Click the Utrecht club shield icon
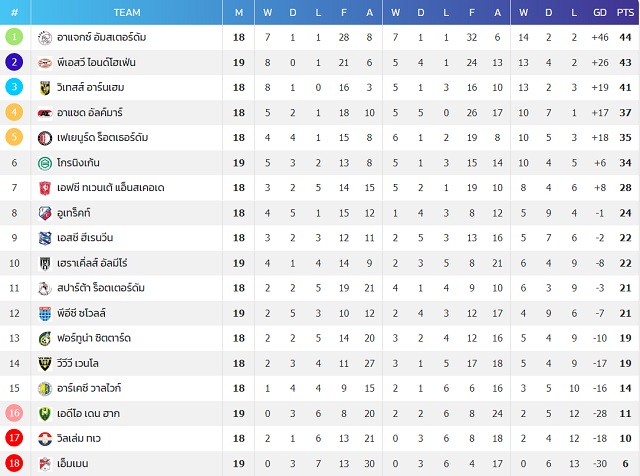Screen dimensions: 640x476 point(44,213)
